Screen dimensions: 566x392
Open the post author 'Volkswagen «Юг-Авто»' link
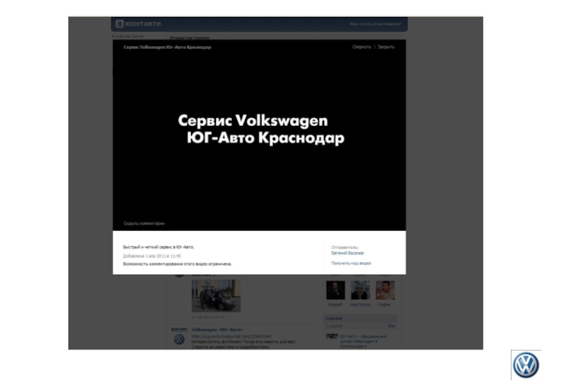(x=217, y=330)
